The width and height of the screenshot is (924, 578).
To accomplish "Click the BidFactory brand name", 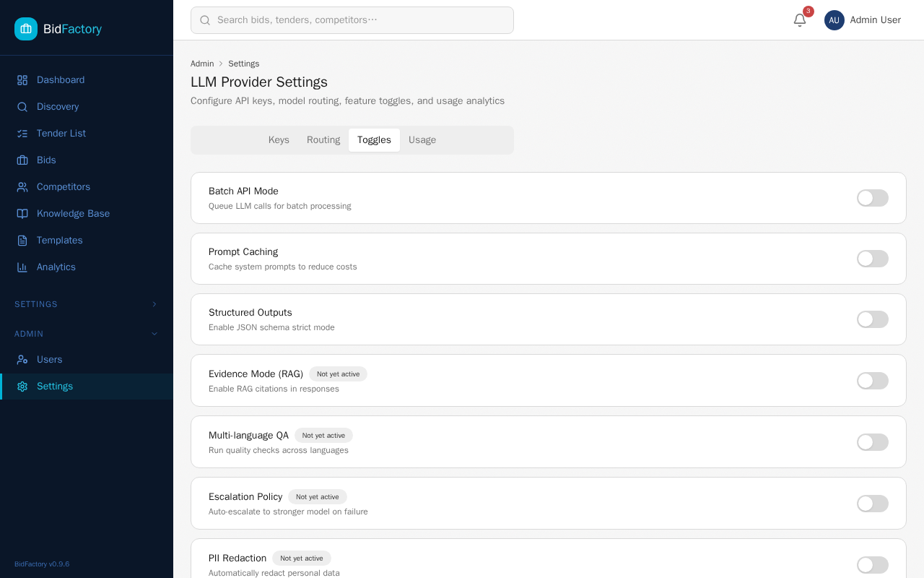I will coord(72,29).
